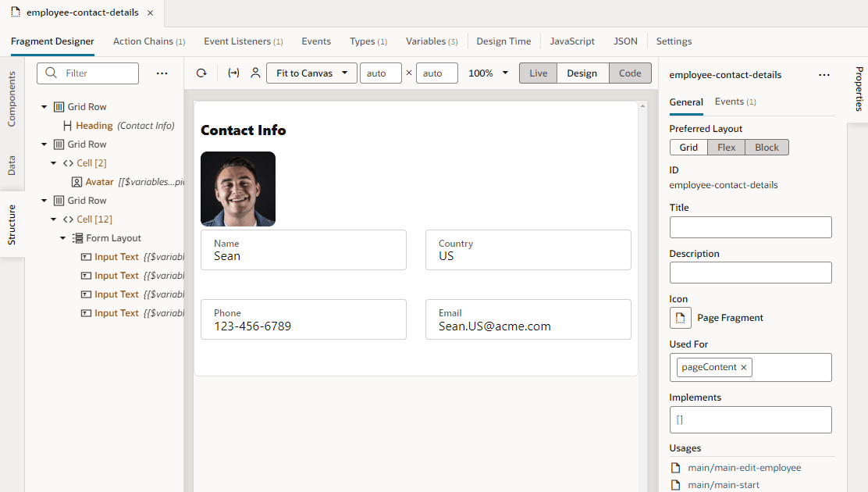This screenshot has height=492, width=868.
Task: Open the Data side panel
Action: pos(12,165)
